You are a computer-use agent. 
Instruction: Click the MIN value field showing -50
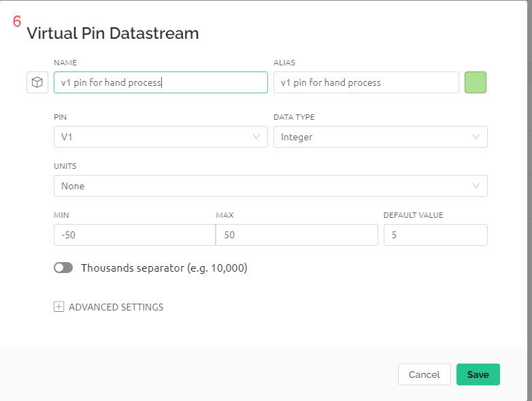pyautogui.click(x=135, y=235)
